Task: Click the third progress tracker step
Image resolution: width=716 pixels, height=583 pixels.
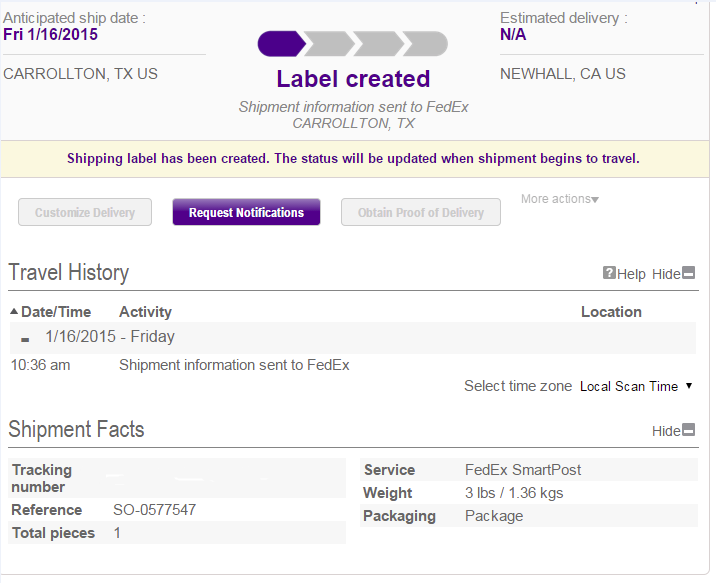Action: point(378,44)
